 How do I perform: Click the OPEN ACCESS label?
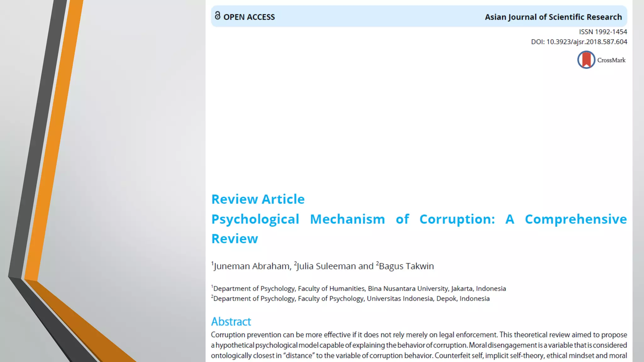[249, 17]
